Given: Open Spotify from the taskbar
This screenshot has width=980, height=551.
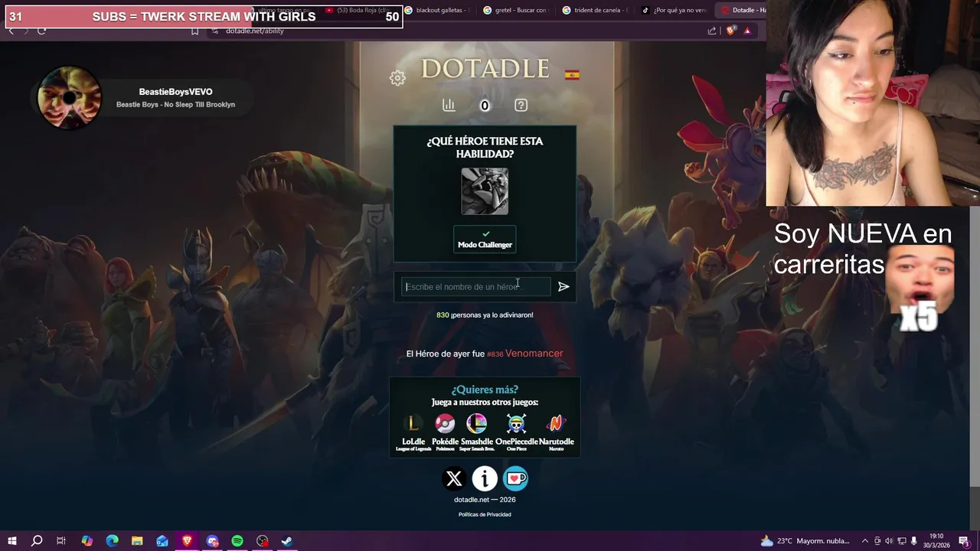Looking at the screenshot, I should pyautogui.click(x=237, y=541).
